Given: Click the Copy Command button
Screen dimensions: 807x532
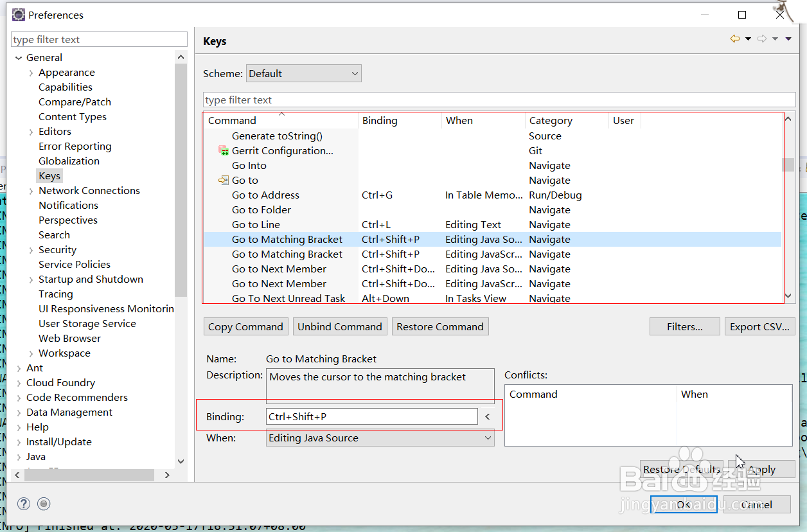Looking at the screenshot, I should pyautogui.click(x=245, y=326).
